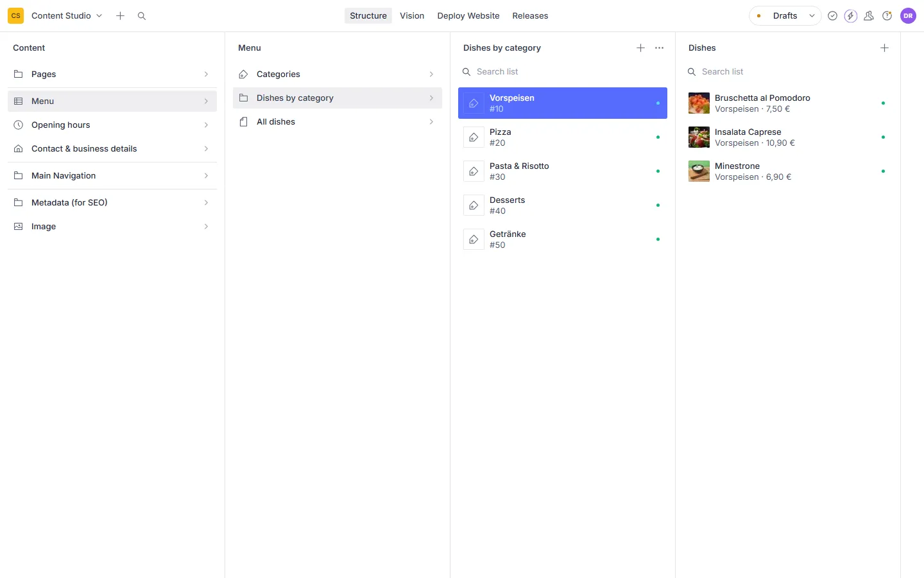Screen dimensions: 924x578
Task: Click the tag icon next to Pizza
Action: [x=474, y=137]
